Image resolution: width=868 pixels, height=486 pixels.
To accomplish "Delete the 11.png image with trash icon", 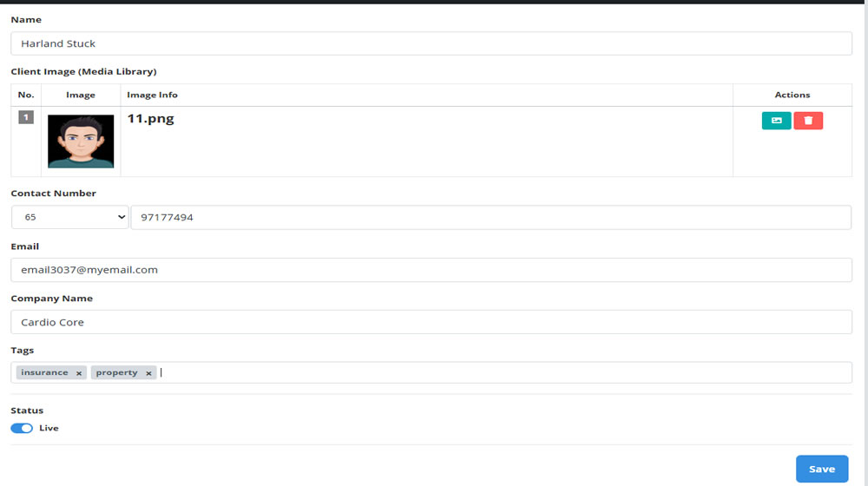I will coord(808,121).
